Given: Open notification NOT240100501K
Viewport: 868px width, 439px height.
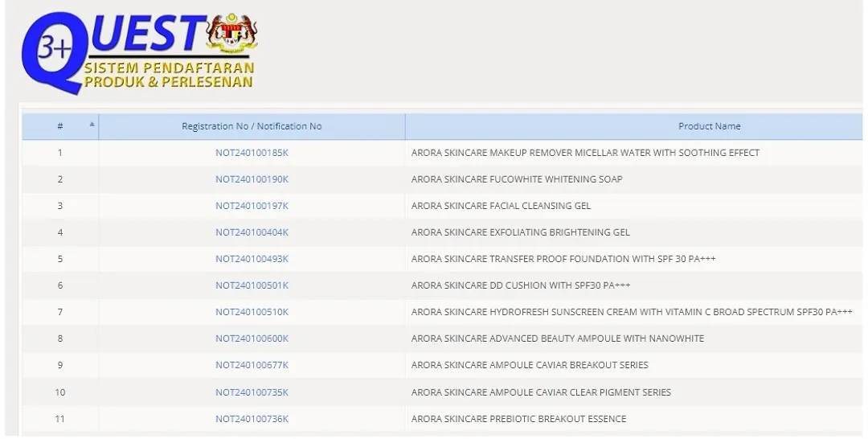Looking at the screenshot, I should pos(252,285).
